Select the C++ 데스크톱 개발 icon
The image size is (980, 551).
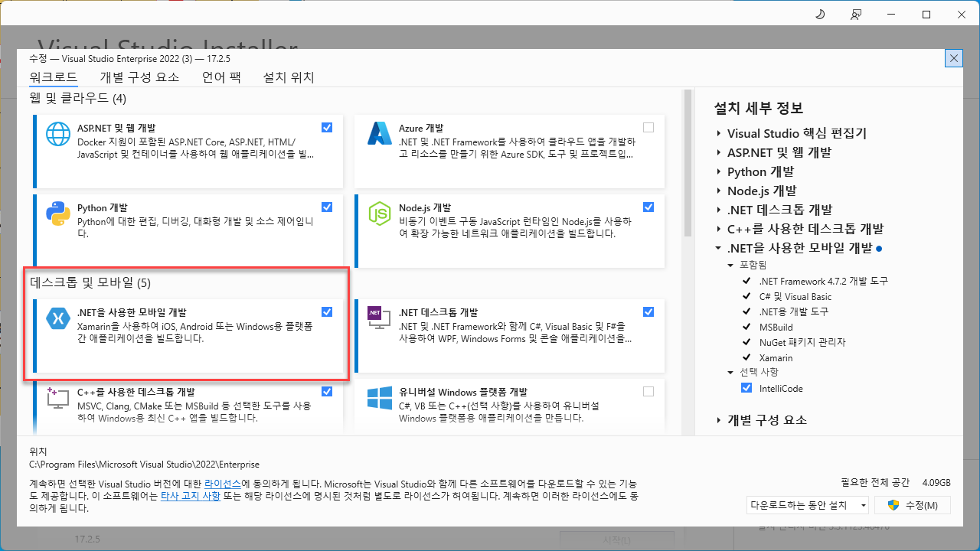[x=57, y=397]
